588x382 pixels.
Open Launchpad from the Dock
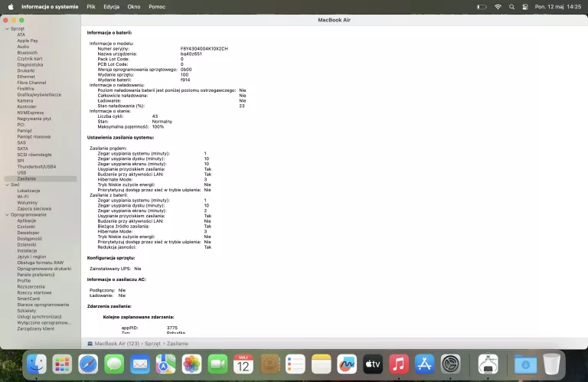click(x=62, y=364)
